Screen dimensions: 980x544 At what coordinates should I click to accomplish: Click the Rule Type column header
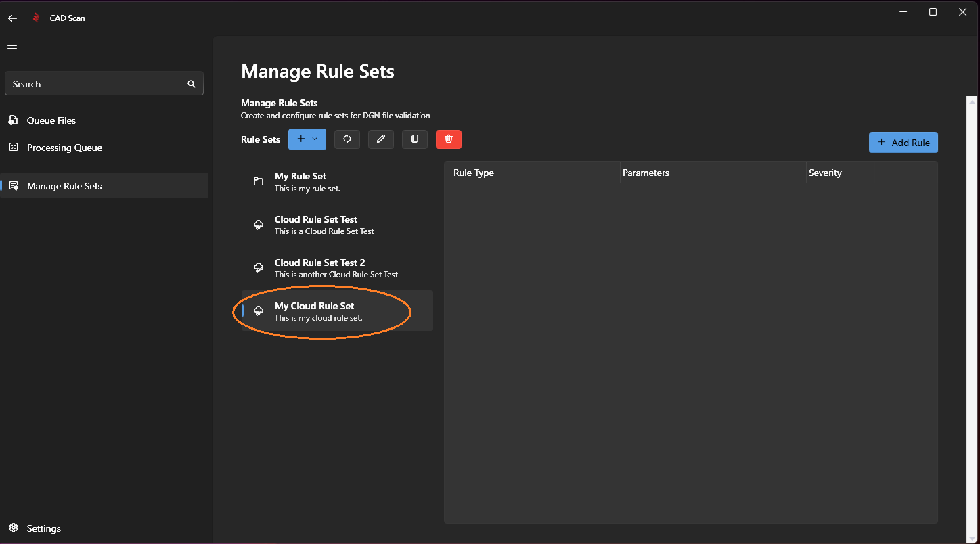tap(474, 173)
